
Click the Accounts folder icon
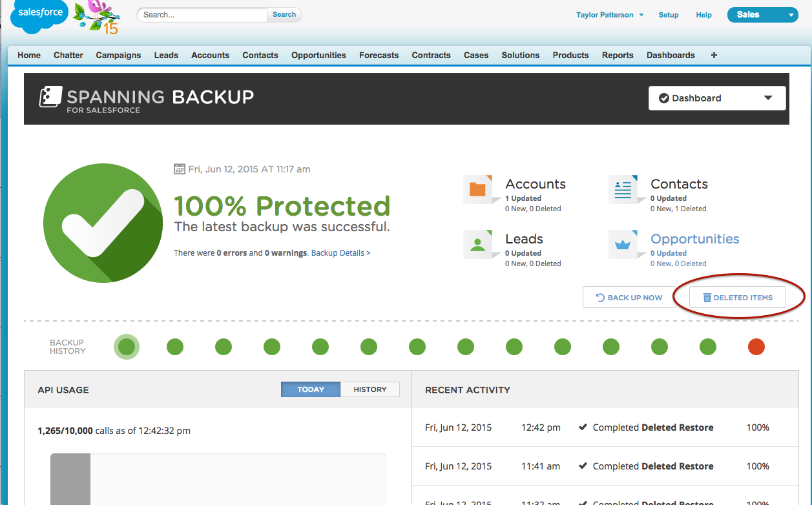477,189
